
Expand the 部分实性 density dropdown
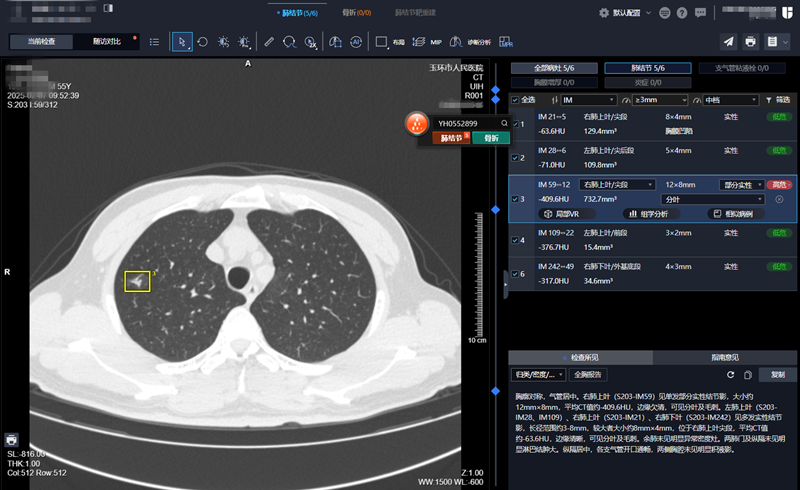[741, 185]
